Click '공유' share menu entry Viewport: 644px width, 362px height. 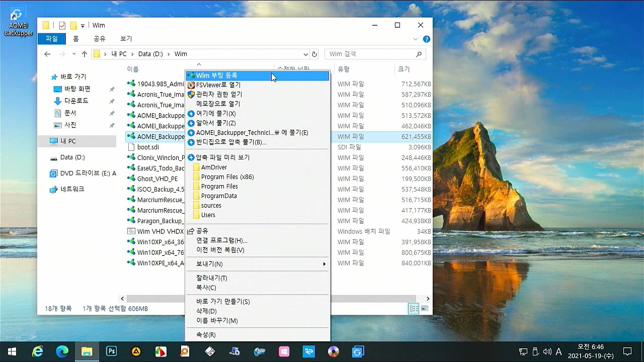pyautogui.click(x=258, y=231)
